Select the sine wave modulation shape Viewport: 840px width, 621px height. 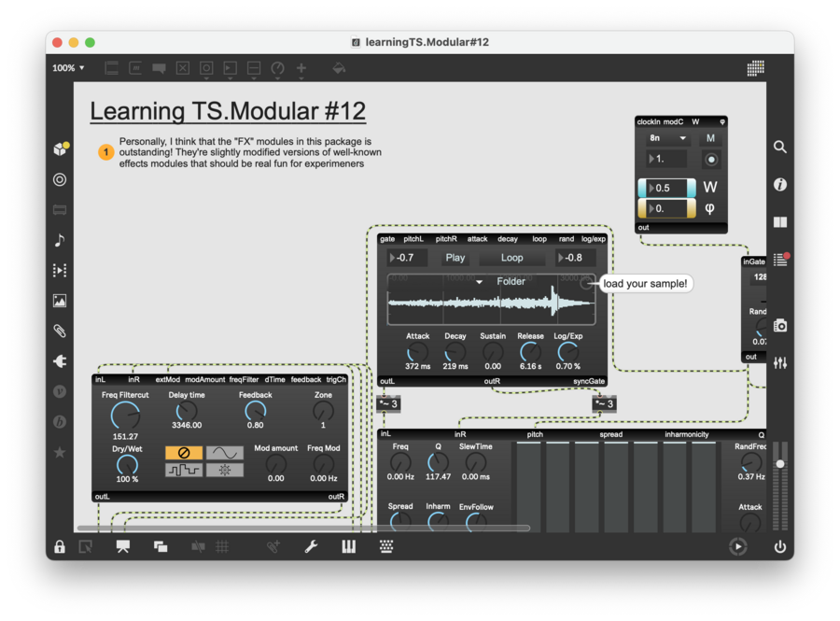tap(224, 453)
